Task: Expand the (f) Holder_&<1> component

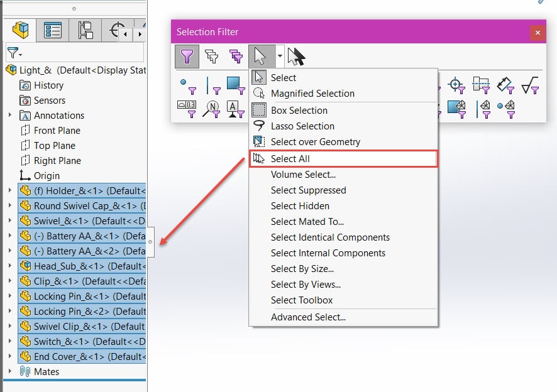Action: pos(10,190)
